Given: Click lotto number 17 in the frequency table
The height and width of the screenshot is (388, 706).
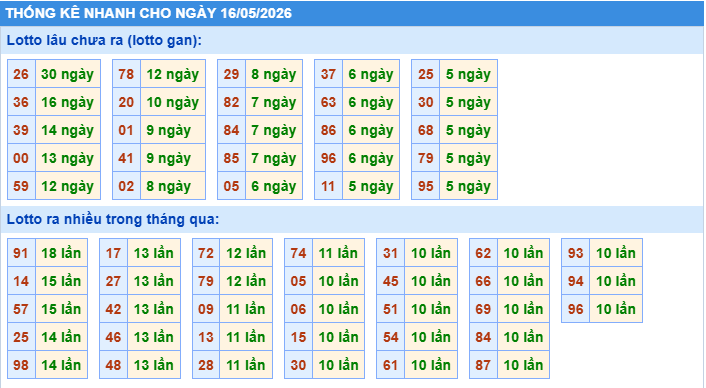Looking at the screenshot, I should coord(113,253).
